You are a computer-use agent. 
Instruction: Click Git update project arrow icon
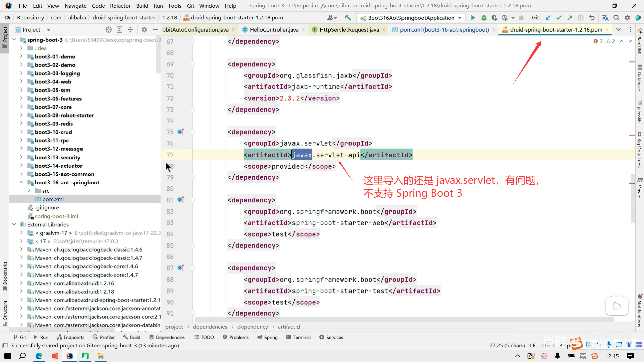(548, 18)
